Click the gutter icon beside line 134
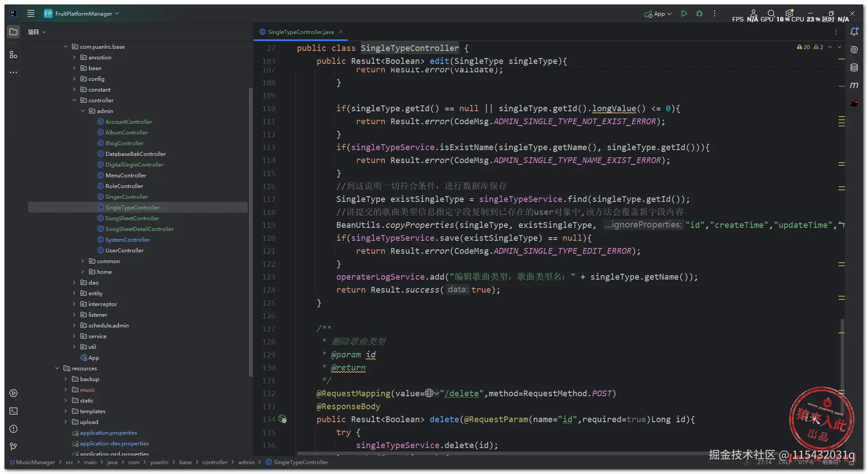Image resolution: width=868 pixels, height=474 pixels. point(283,419)
